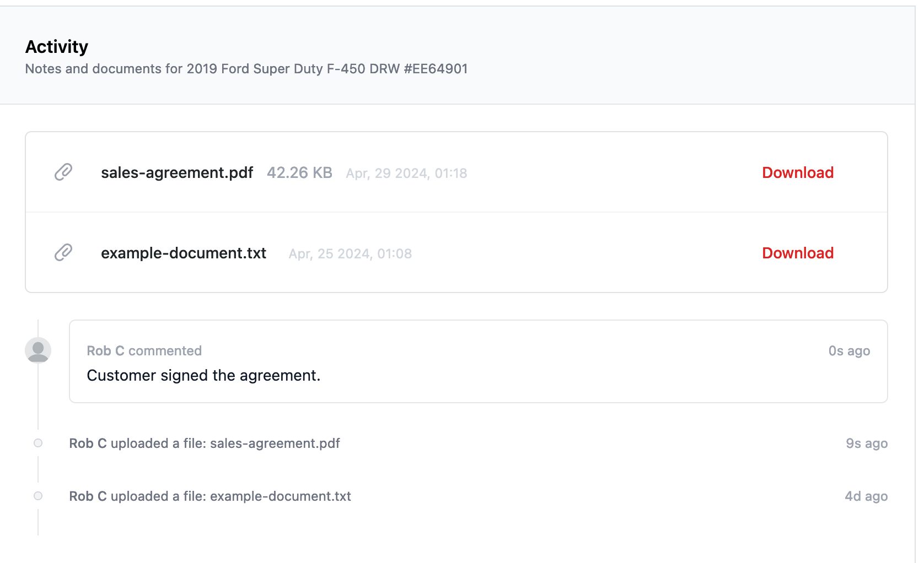This screenshot has height=563, width=924.
Task: Open the sales-agreement.pdf file name
Action: tap(177, 172)
